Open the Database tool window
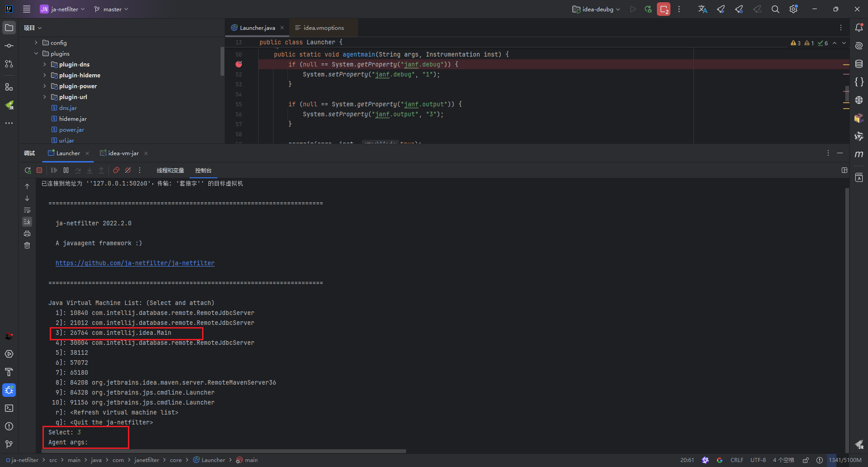The image size is (868, 467). click(859, 64)
